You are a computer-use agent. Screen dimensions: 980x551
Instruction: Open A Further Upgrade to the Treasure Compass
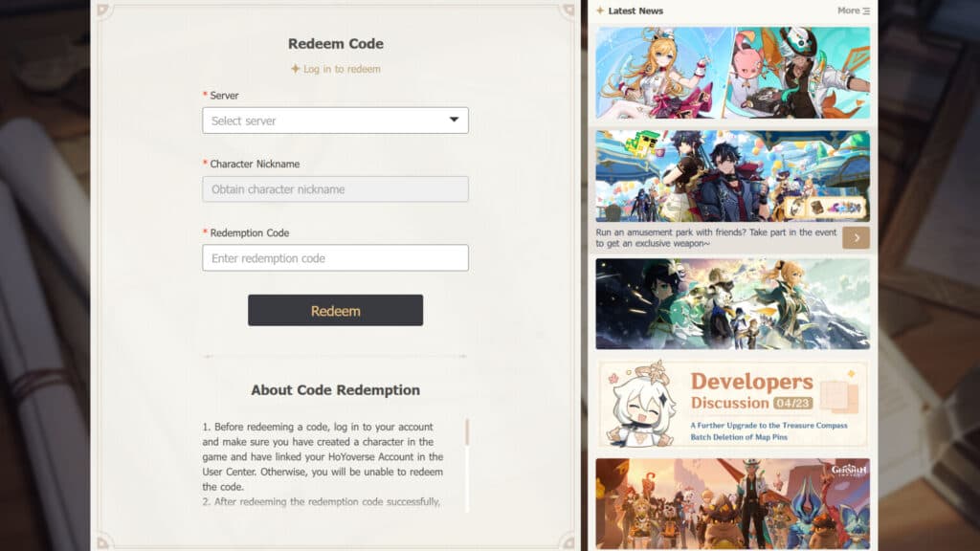pos(768,427)
